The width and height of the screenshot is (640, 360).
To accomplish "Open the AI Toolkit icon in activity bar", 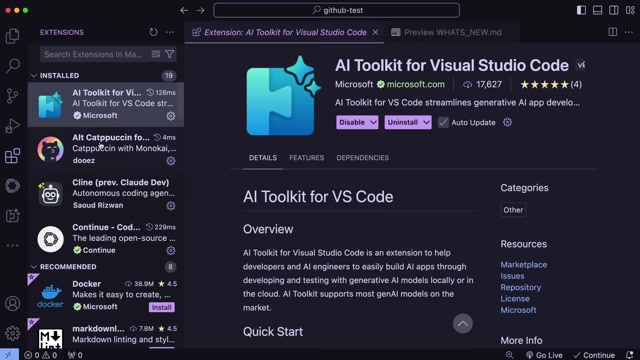I will pyautogui.click(x=12, y=216).
